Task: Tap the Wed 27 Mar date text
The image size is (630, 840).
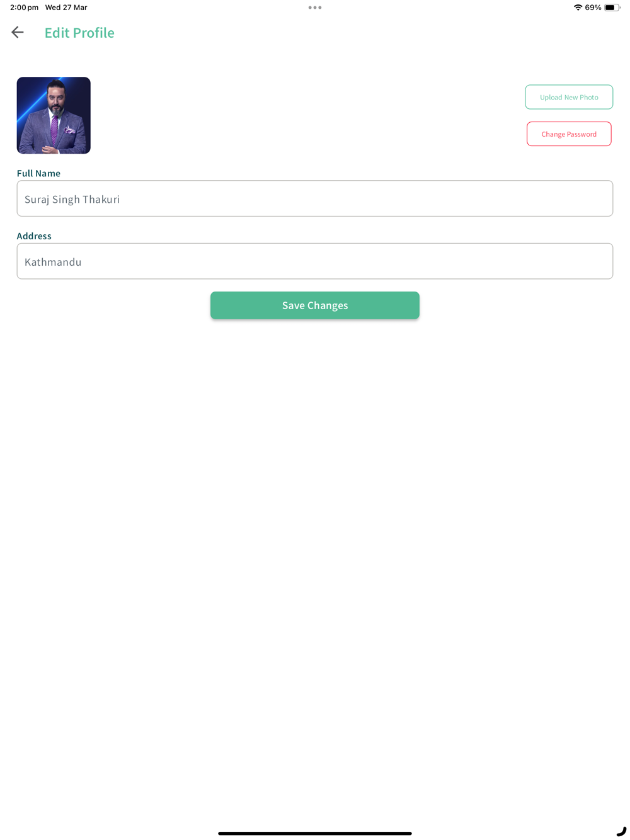Action: click(x=66, y=8)
